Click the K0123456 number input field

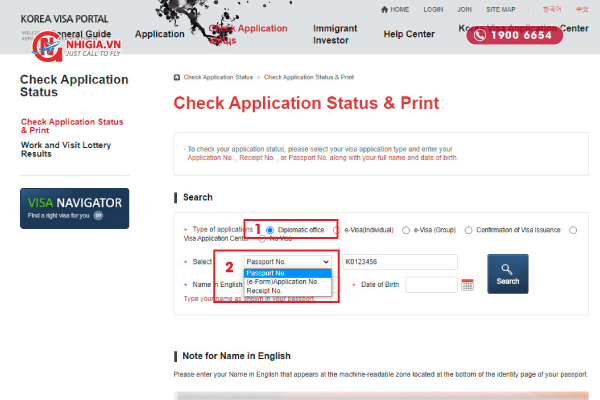click(x=398, y=262)
